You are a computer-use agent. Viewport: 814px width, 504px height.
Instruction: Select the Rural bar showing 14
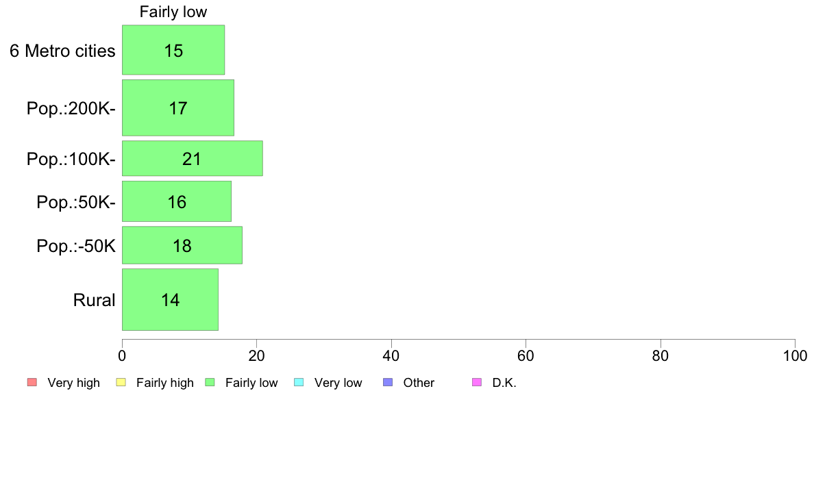click(170, 299)
